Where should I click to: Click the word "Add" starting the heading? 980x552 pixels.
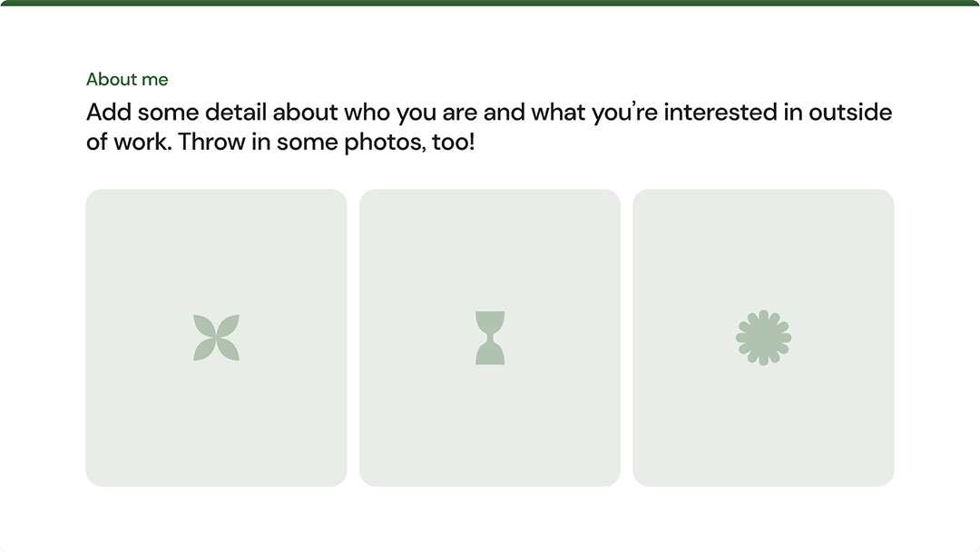click(x=107, y=113)
